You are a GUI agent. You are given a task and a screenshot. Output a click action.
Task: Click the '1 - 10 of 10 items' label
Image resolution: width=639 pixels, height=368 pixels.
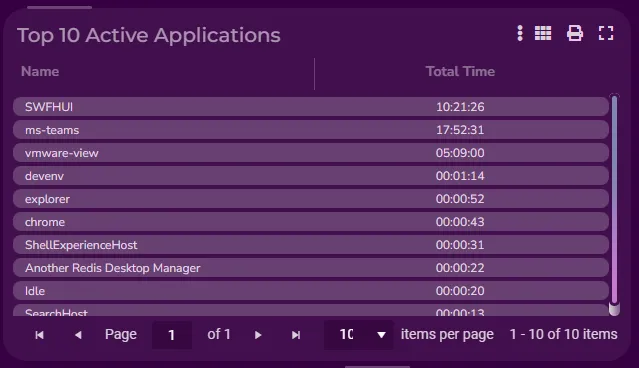click(564, 334)
